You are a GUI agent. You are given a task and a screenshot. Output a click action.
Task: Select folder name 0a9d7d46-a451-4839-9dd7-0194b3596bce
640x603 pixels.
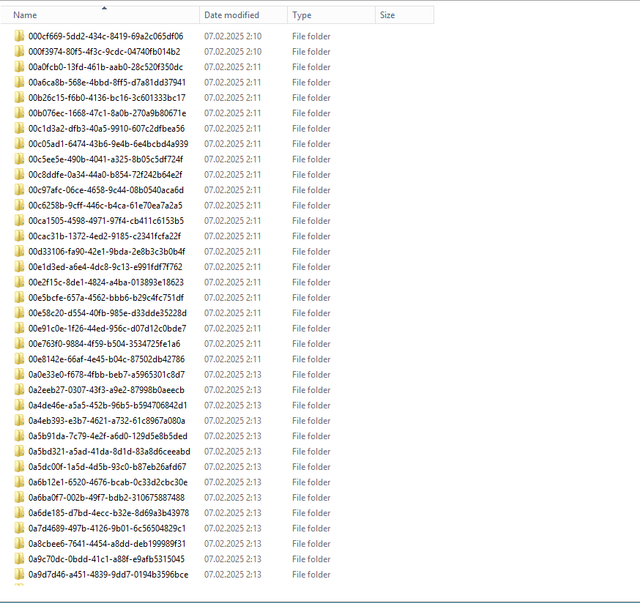[109, 574]
